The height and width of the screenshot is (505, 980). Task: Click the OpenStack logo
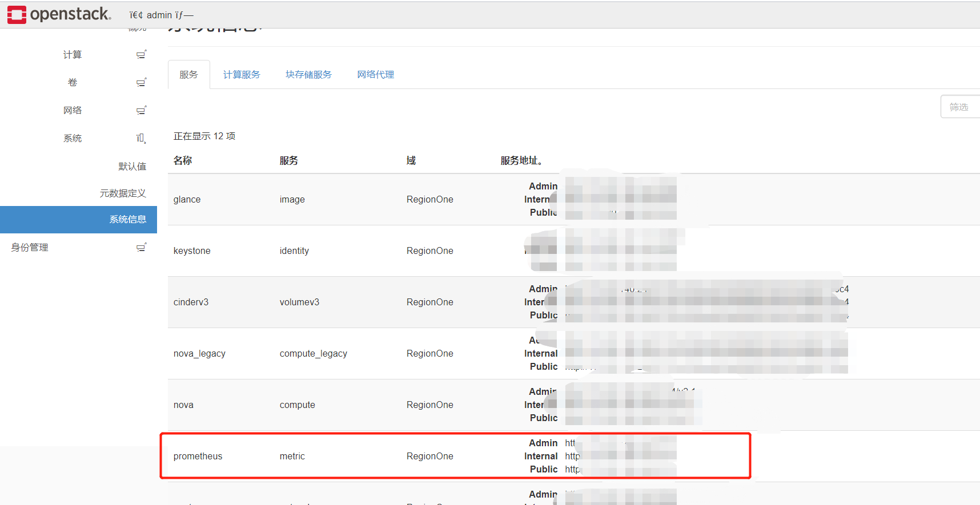(59, 14)
